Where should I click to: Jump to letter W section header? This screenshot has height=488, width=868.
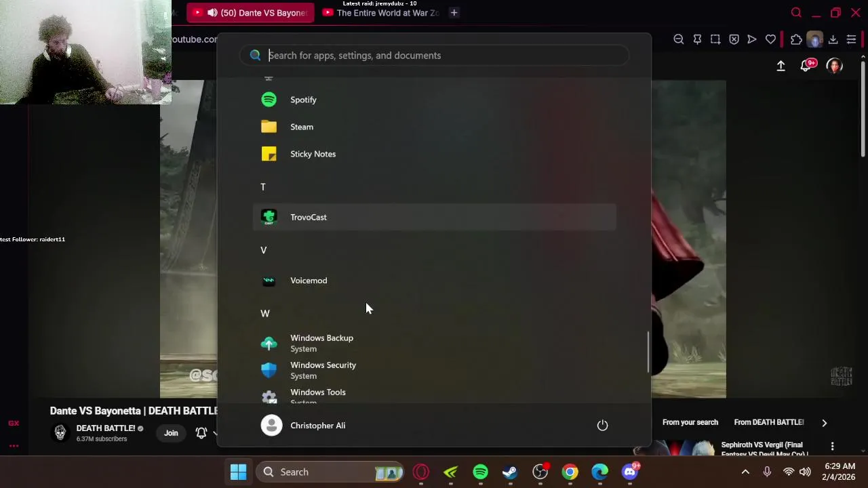point(265,313)
